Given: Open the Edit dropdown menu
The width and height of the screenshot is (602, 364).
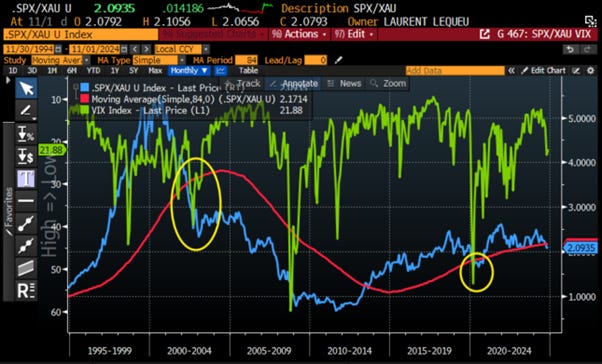Looking at the screenshot, I should (354, 34).
